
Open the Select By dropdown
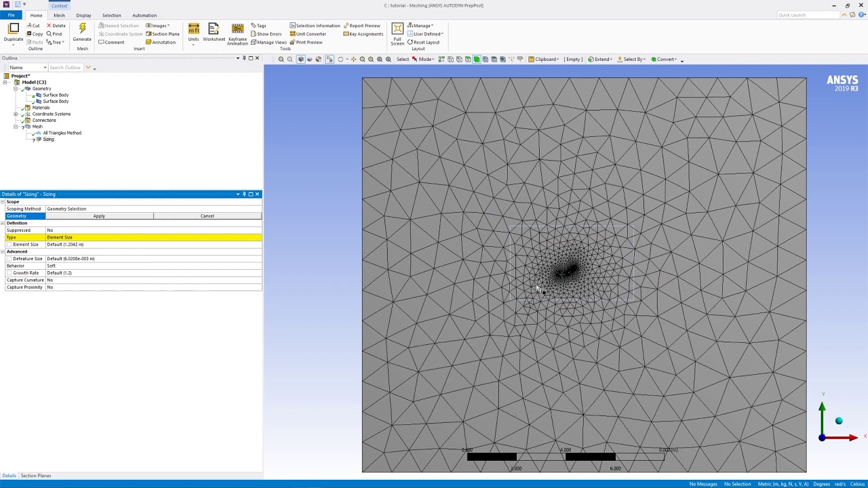click(x=631, y=59)
